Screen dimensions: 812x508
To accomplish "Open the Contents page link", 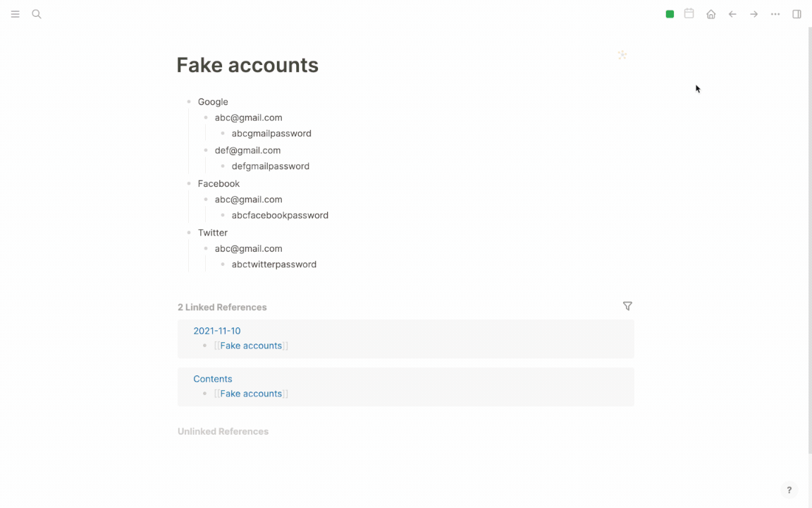I will point(213,379).
